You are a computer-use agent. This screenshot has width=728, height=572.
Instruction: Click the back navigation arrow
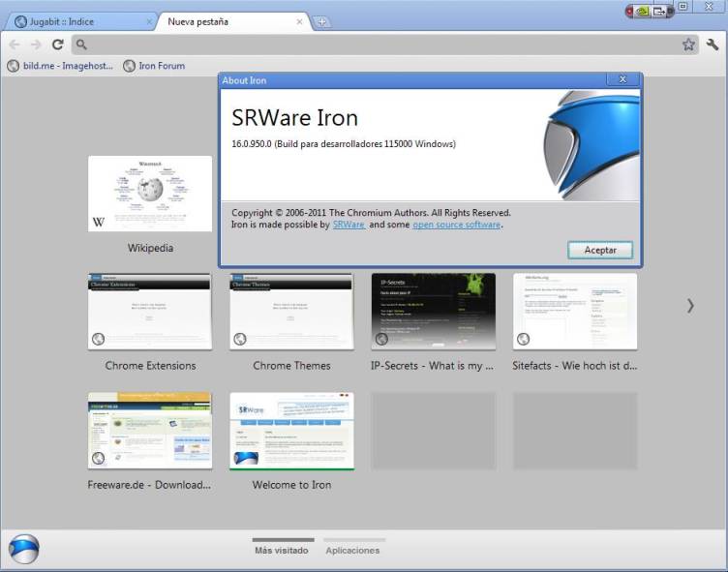15,45
